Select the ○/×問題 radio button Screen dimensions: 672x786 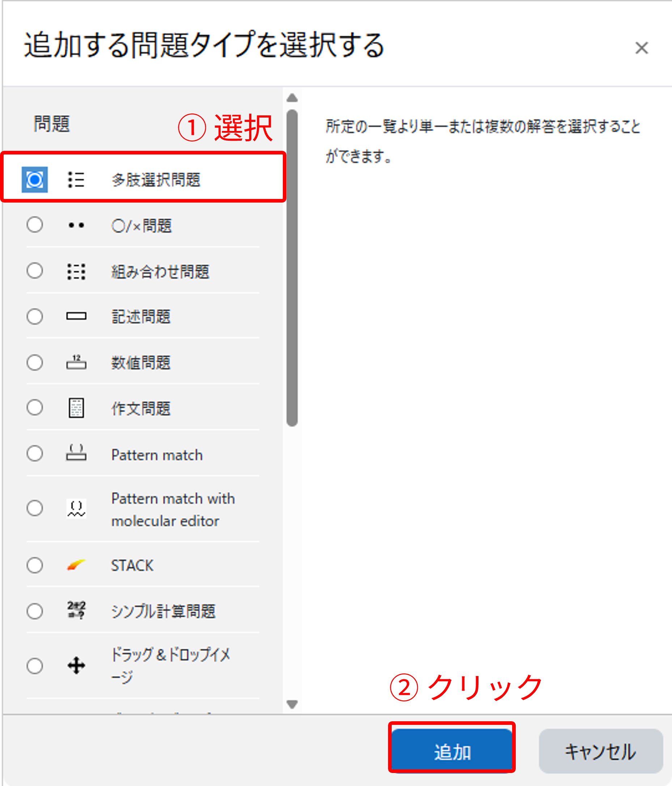34,225
